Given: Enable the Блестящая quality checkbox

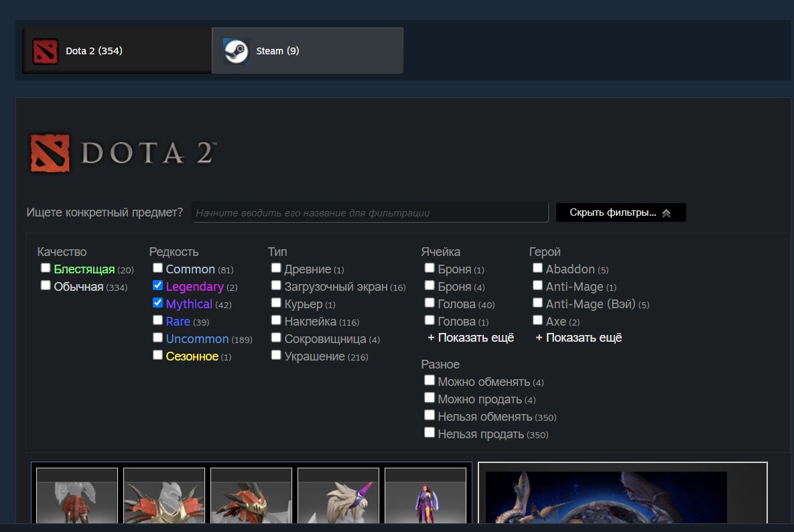Looking at the screenshot, I should coord(46,268).
